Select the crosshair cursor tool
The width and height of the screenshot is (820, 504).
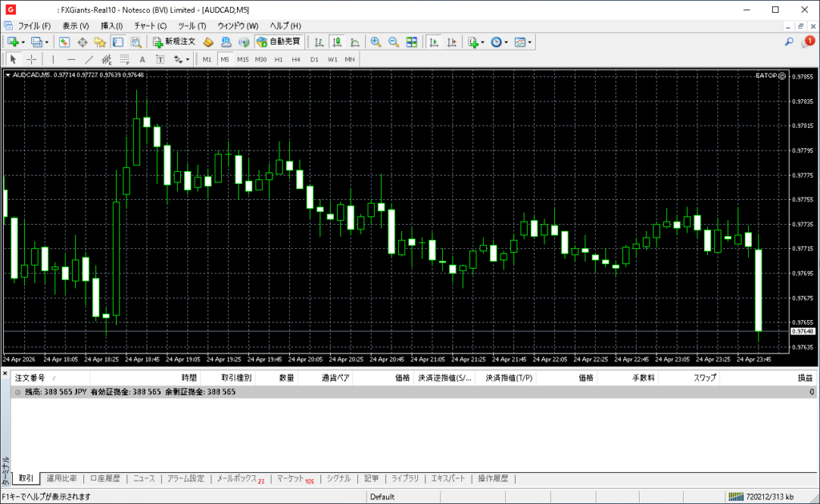pos(31,59)
